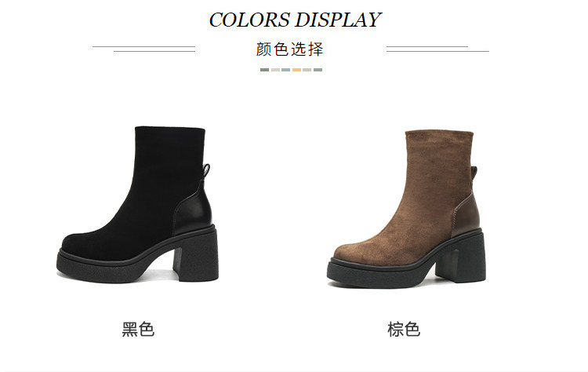The height and width of the screenshot is (372, 588).
Task: Pick the blue-teal color swatch
Action: pos(285,70)
